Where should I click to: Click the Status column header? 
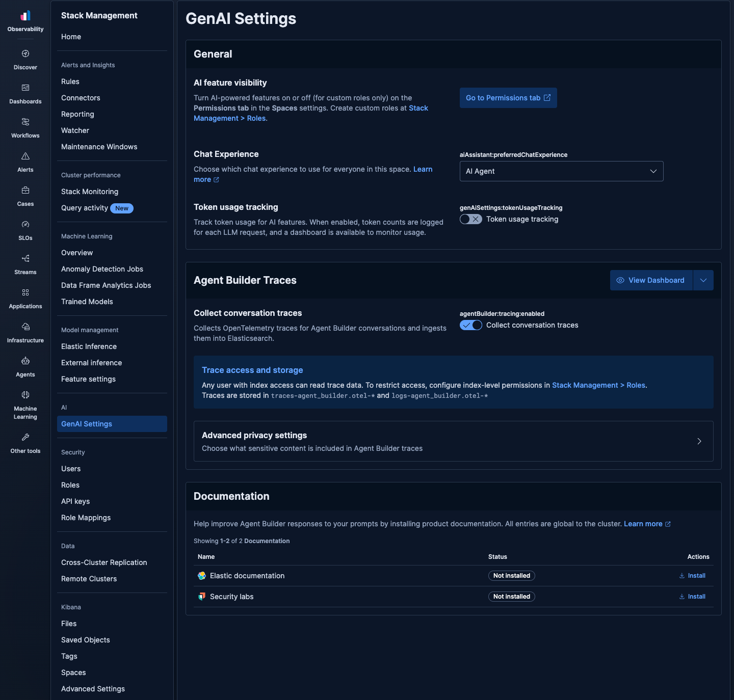click(497, 557)
